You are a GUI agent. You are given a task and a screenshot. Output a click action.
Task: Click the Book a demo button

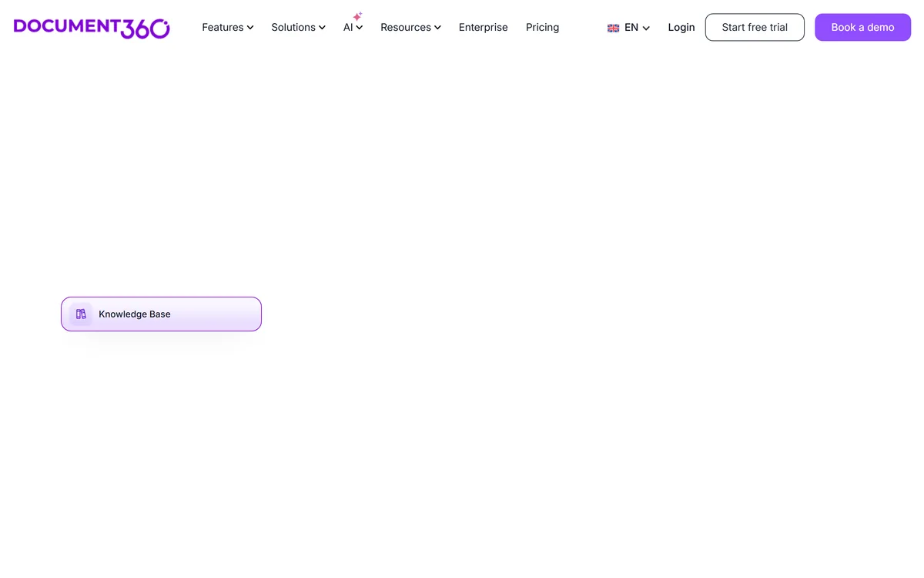(862, 27)
